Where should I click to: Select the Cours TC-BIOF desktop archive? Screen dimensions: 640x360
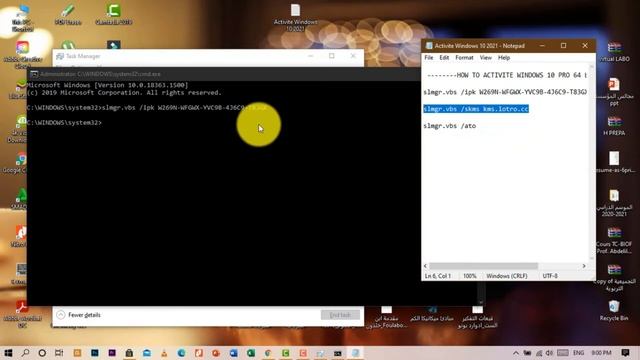click(x=614, y=240)
